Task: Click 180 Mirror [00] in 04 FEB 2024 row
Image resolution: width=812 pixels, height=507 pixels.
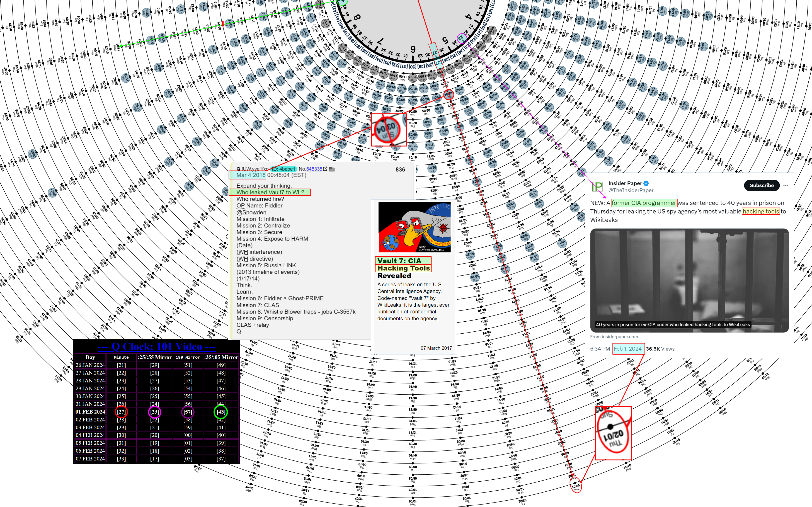Action: coord(188,435)
